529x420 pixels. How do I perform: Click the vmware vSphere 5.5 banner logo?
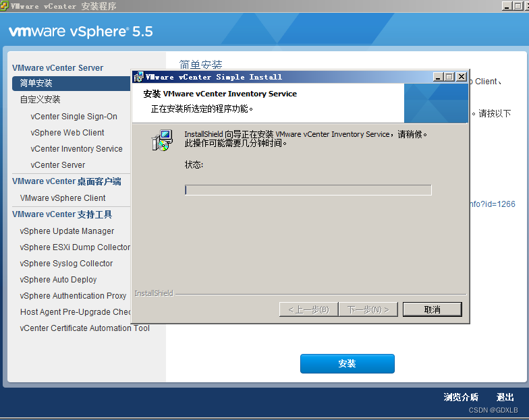pyautogui.click(x=81, y=31)
